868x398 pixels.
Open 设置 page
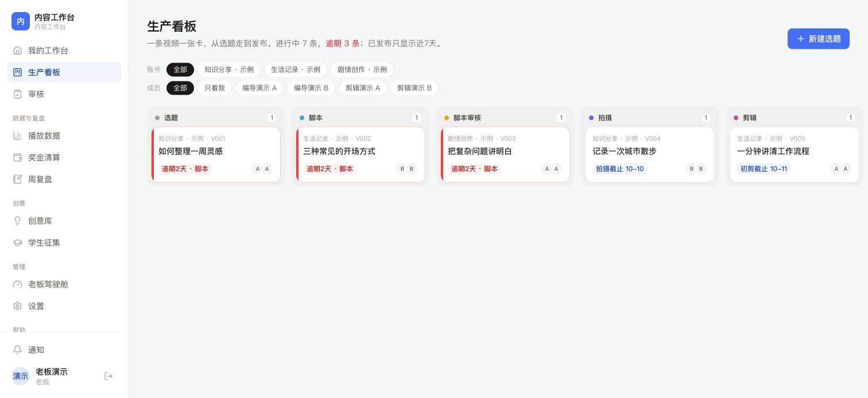coord(64,306)
